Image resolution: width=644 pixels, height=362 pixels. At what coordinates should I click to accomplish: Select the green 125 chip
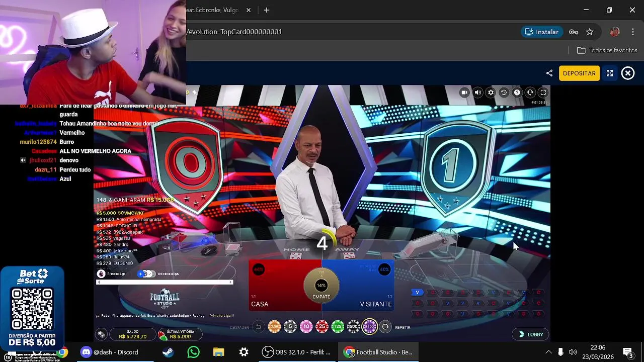tap(338, 327)
